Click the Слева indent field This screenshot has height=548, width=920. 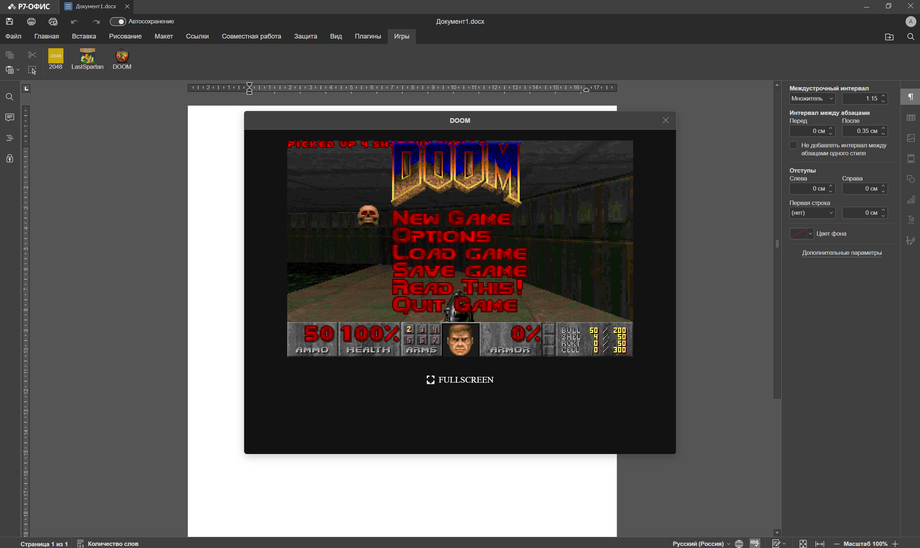tap(812, 188)
